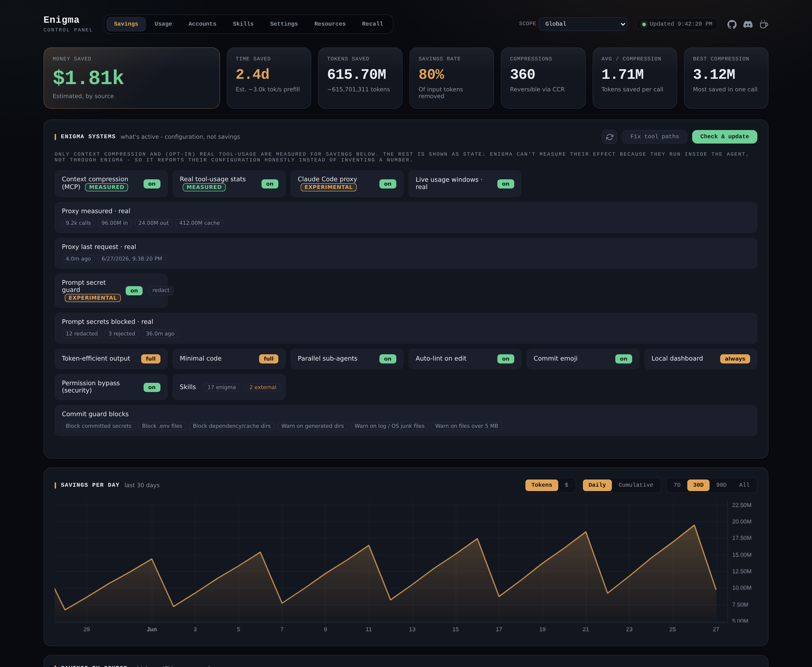Viewport: 812px width, 667px height.
Task: Toggle Token-efficient output full setting
Action: 151,359
